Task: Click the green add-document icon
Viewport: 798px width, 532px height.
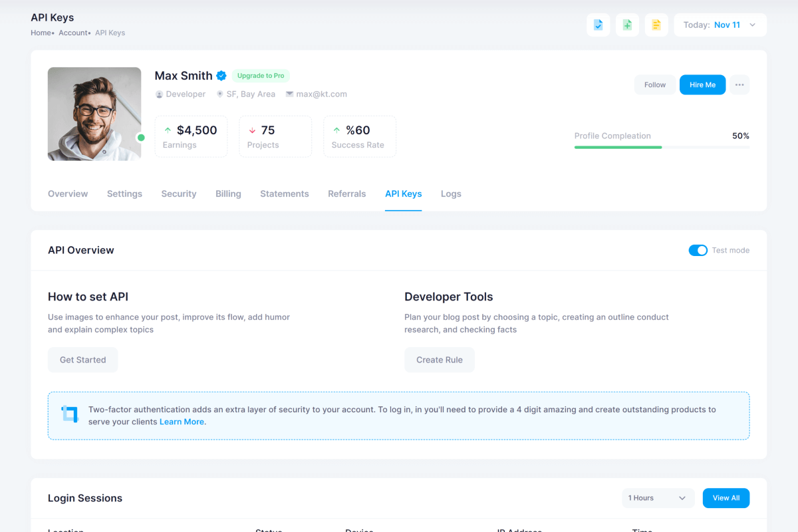Action: pyautogui.click(x=627, y=25)
